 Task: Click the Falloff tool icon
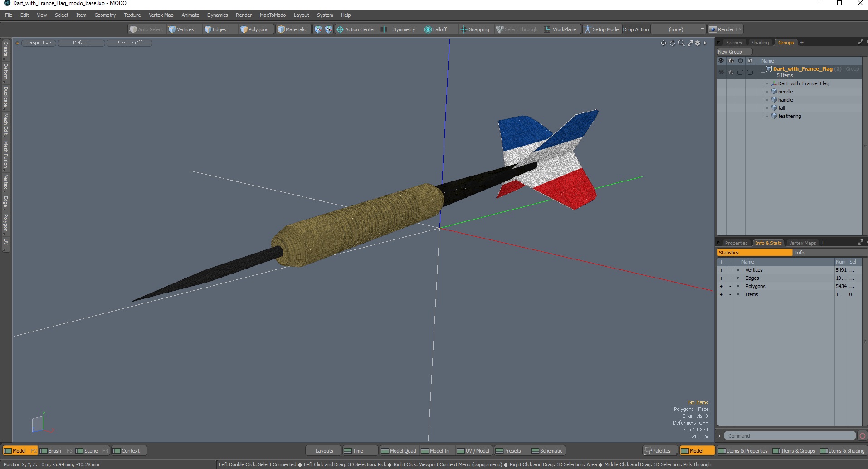[428, 29]
